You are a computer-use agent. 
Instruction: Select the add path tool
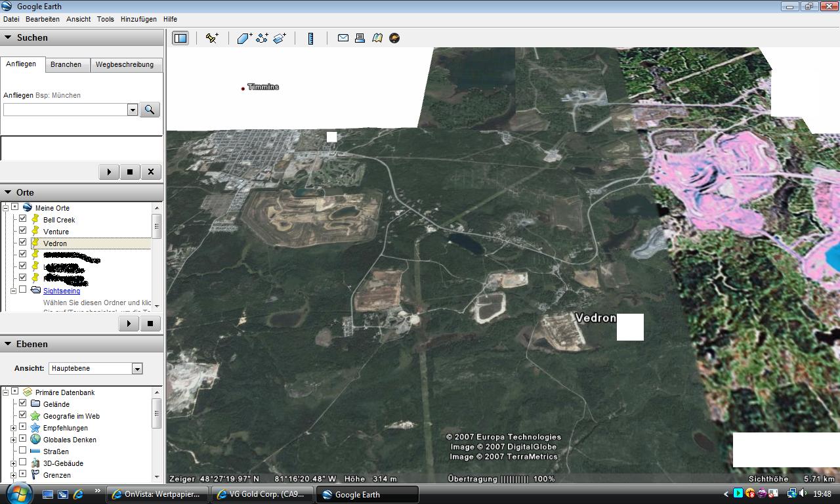tap(262, 38)
